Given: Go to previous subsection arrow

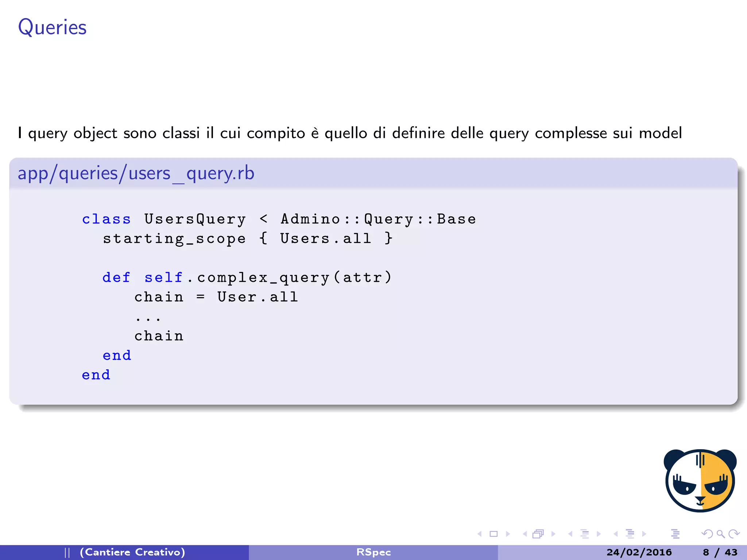Looking at the screenshot, I should [570, 534].
